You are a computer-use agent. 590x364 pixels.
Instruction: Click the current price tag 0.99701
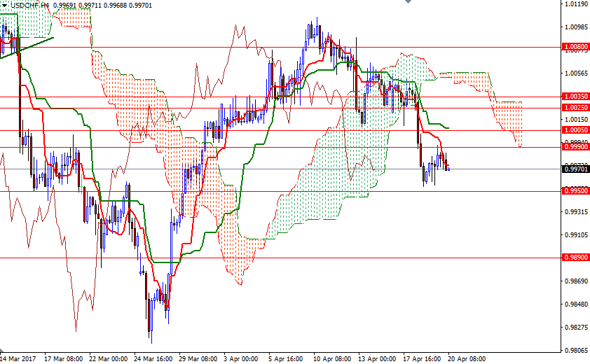pyautogui.click(x=575, y=169)
